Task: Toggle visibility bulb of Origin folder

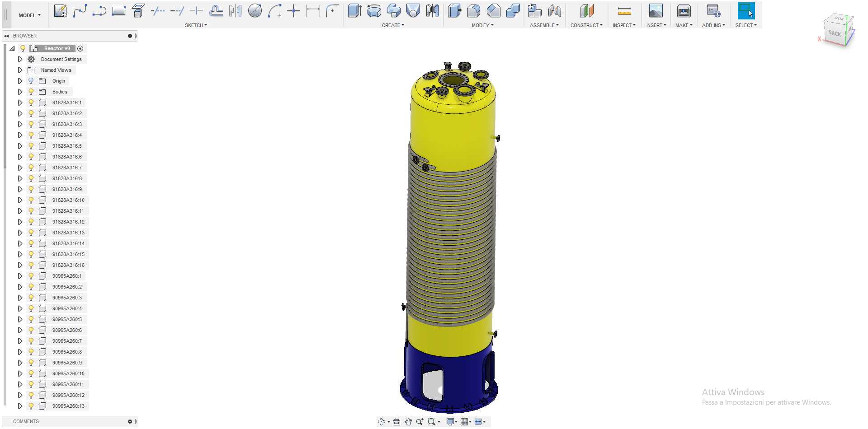Action: tap(31, 81)
